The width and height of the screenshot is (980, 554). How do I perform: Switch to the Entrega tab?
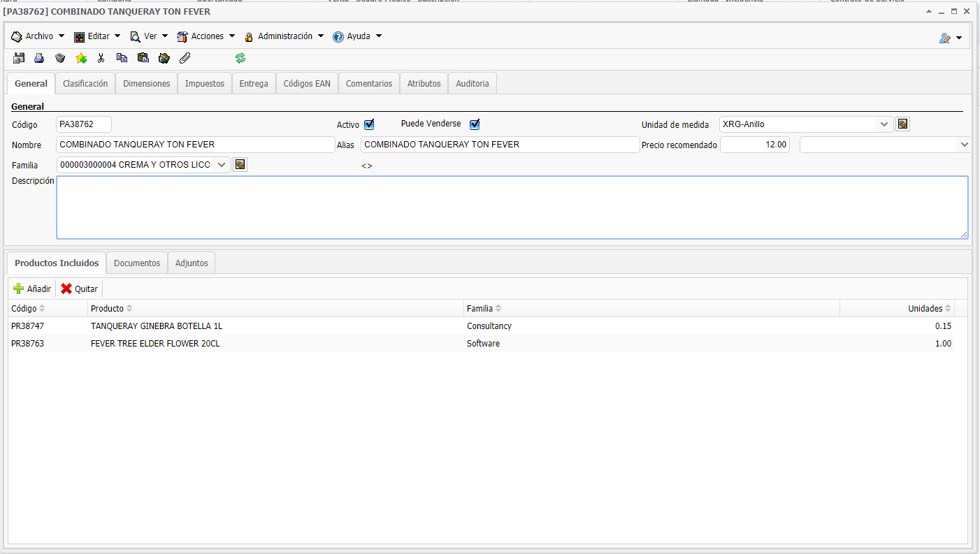point(254,83)
